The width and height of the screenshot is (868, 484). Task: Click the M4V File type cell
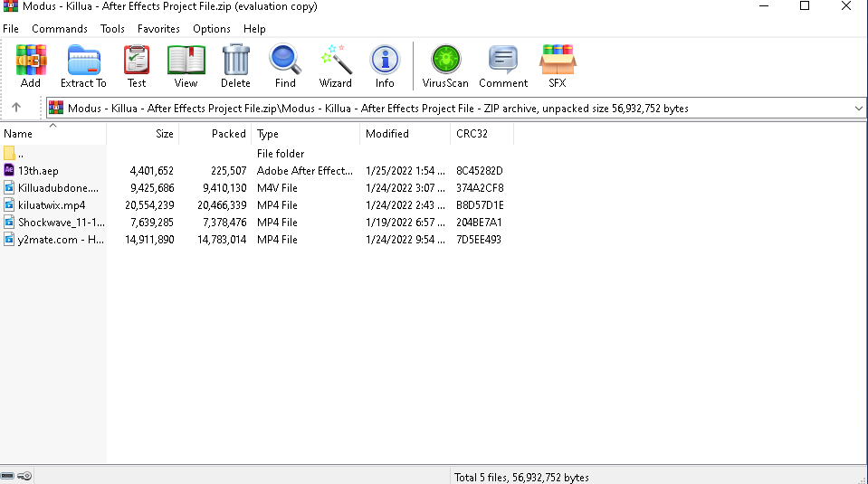[277, 188]
